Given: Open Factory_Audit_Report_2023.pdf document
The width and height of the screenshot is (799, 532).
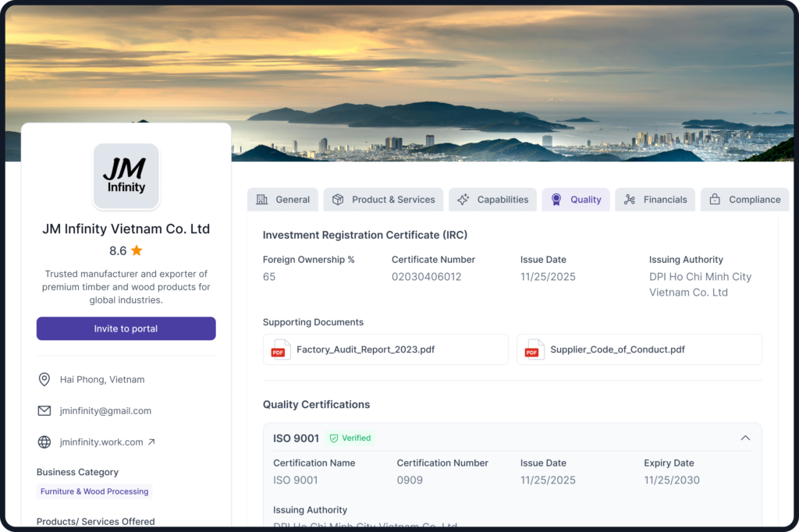Looking at the screenshot, I should (385, 349).
